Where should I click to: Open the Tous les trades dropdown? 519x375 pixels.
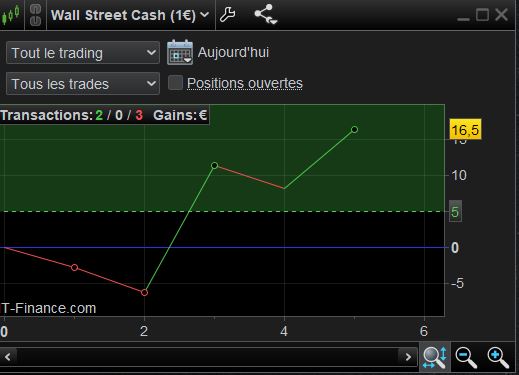(x=83, y=84)
